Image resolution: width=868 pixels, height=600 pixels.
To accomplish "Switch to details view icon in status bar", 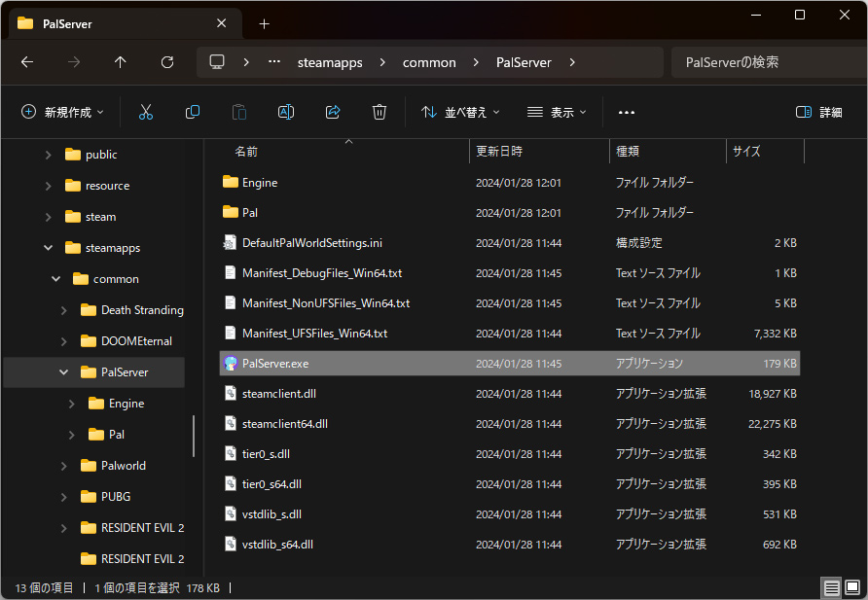I will coord(831,587).
